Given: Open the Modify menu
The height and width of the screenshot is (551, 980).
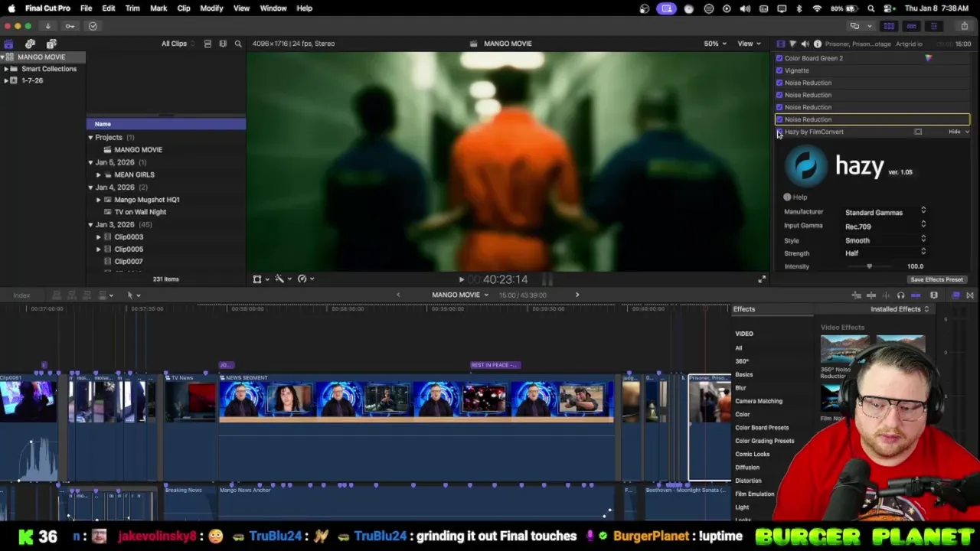Looking at the screenshot, I should pos(211,8).
